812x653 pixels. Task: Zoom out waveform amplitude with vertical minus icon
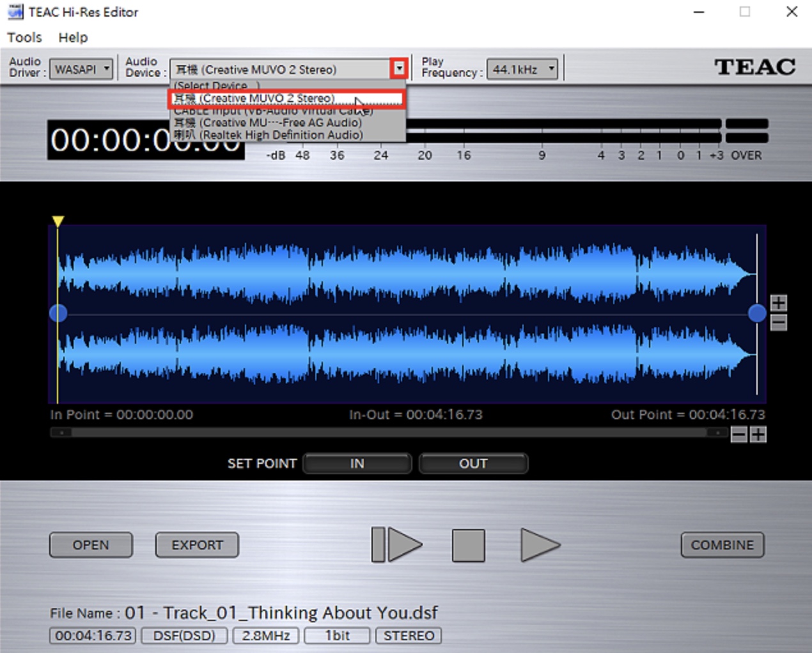(x=778, y=323)
